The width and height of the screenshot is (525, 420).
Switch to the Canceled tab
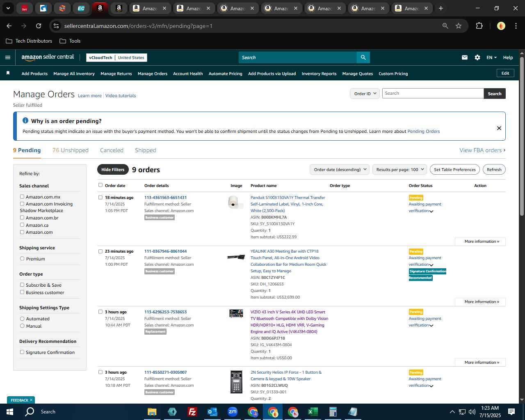click(x=112, y=150)
